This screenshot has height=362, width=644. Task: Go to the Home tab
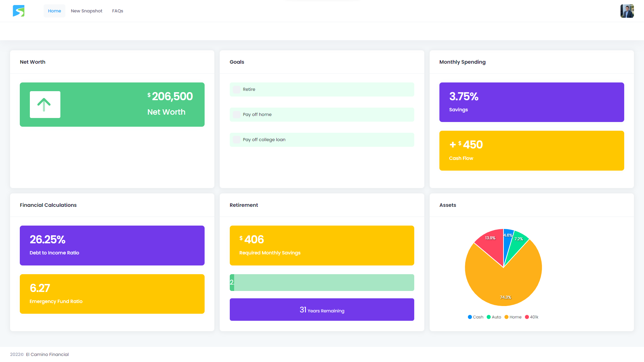tap(54, 11)
